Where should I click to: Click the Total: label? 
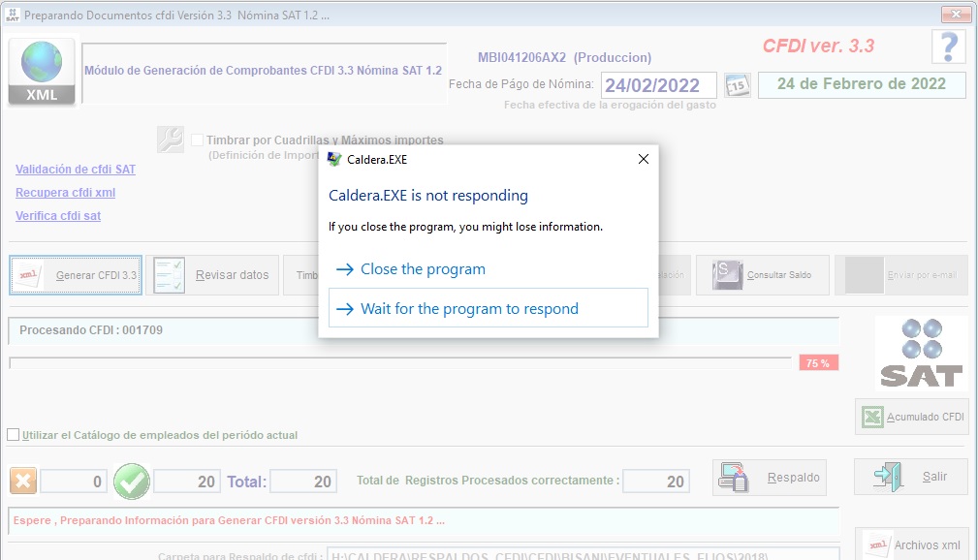pos(247,482)
